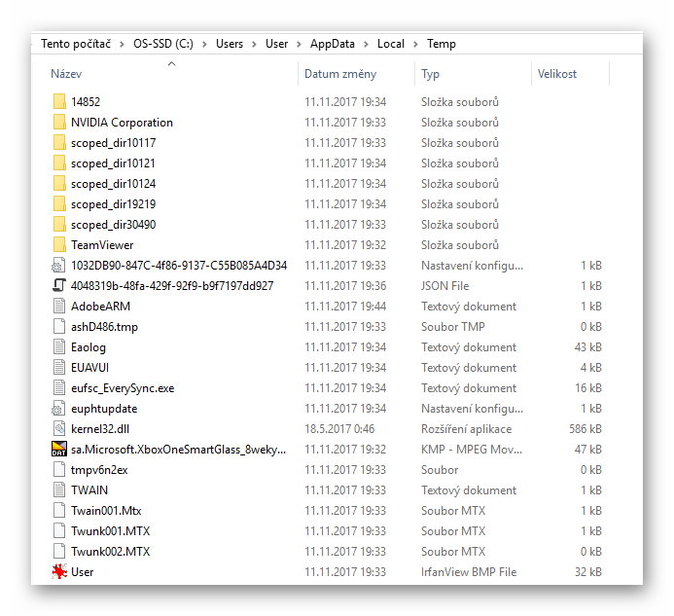Click Rozšíření aplikace type cell

pyautogui.click(x=467, y=429)
